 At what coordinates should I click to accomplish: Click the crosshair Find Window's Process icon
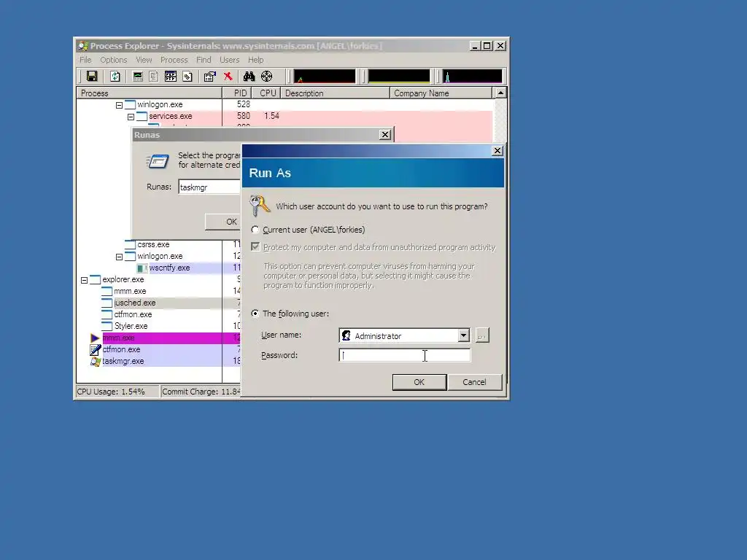(267, 76)
